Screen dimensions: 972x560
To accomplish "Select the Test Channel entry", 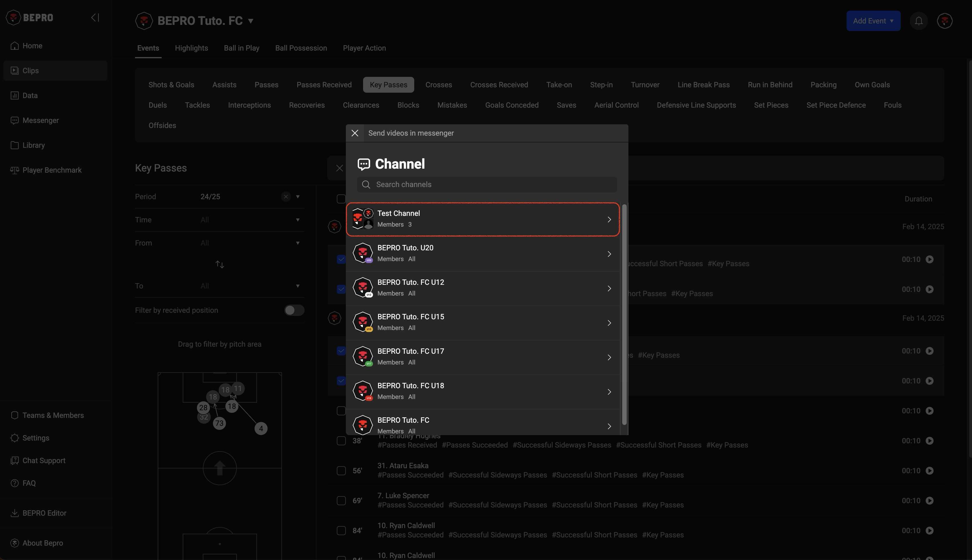I will click(482, 219).
